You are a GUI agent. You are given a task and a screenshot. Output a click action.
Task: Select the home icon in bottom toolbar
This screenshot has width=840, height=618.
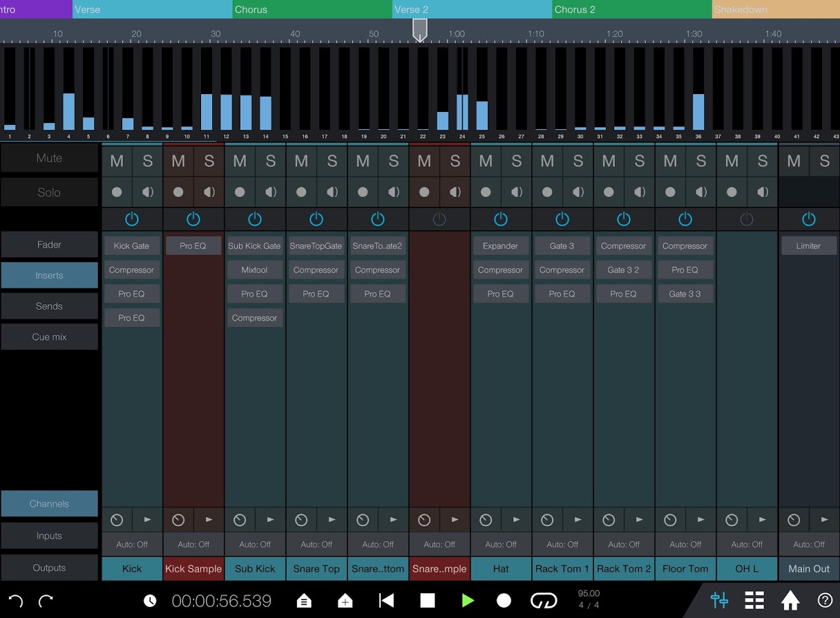pyautogui.click(x=789, y=600)
